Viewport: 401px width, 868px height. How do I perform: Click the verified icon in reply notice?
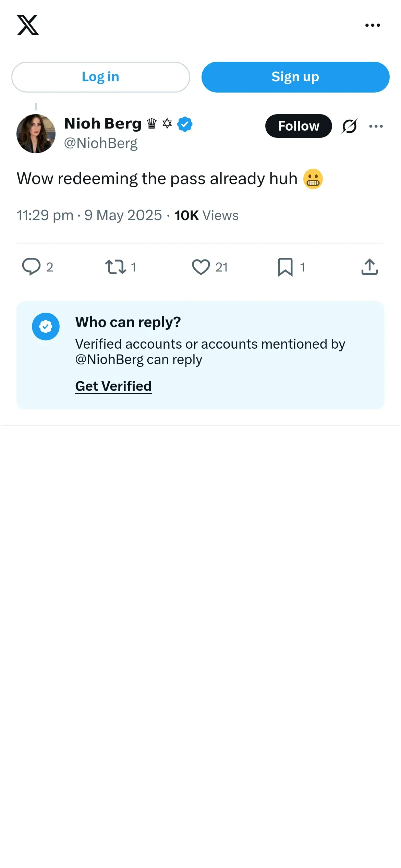coord(46,326)
